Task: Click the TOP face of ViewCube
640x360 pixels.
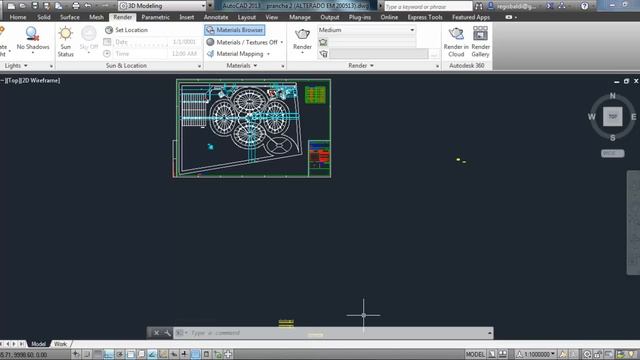Action: [612, 116]
